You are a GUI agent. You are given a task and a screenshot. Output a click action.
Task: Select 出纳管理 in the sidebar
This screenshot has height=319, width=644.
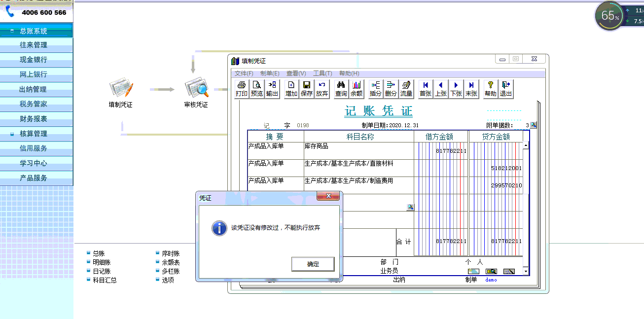36,89
